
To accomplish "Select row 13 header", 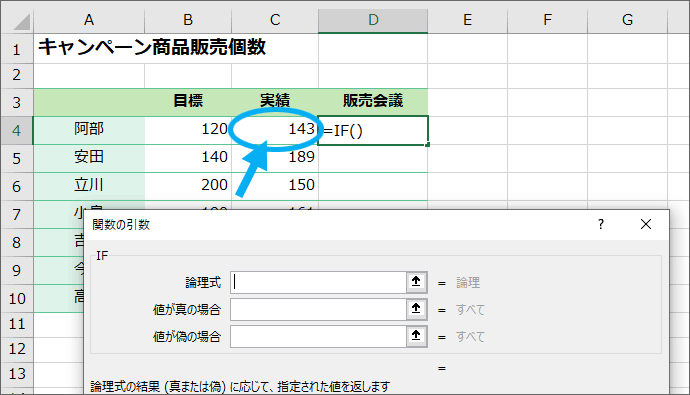I will click(17, 374).
